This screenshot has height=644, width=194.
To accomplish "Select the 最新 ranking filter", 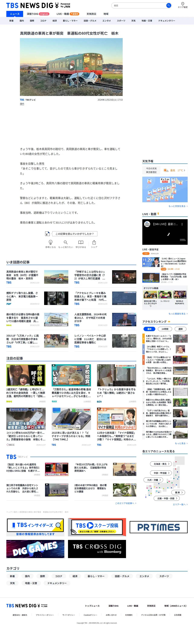I will pyautogui.click(x=149, y=329).
